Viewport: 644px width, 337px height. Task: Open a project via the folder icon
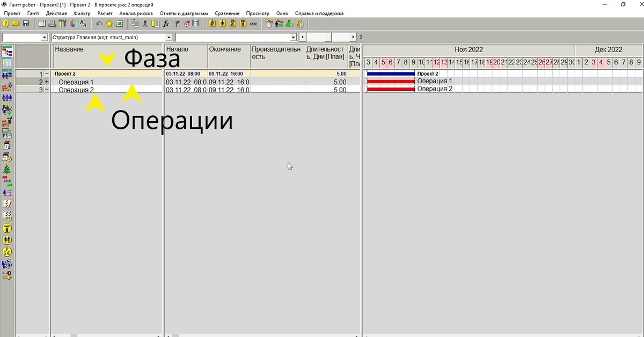click(x=16, y=24)
